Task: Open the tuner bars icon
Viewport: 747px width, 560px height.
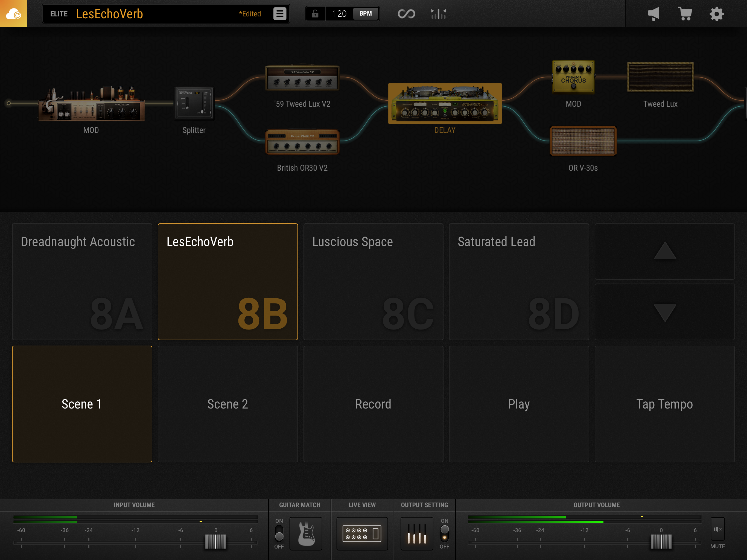Action: click(x=438, y=14)
